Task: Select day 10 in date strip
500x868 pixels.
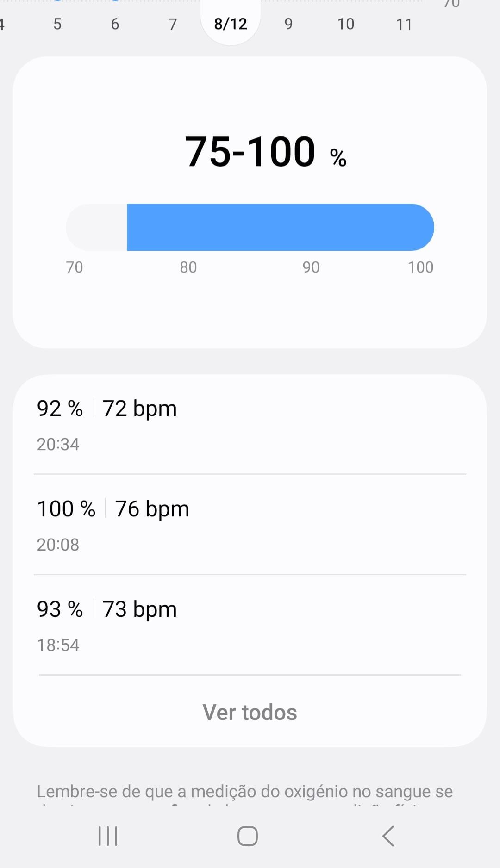Action: (346, 24)
